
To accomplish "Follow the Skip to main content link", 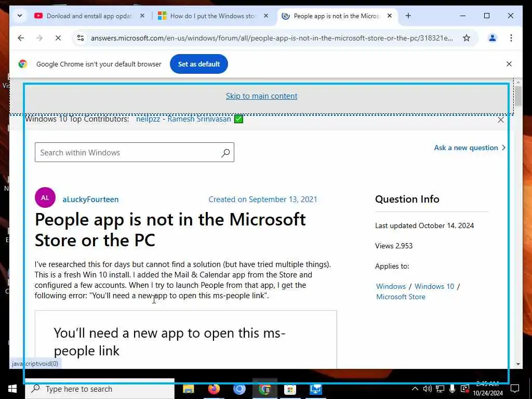I will click(262, 96).
